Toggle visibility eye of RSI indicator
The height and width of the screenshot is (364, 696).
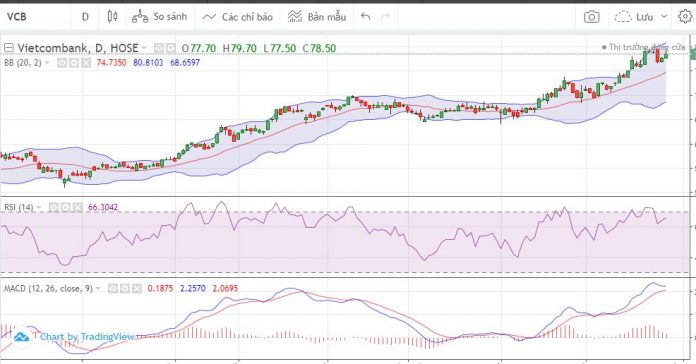point(54,207)
